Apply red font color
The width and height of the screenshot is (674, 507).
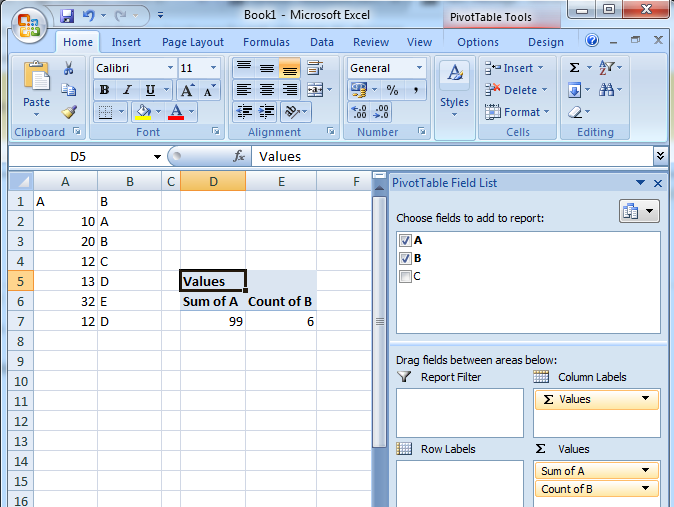[176, 112]
